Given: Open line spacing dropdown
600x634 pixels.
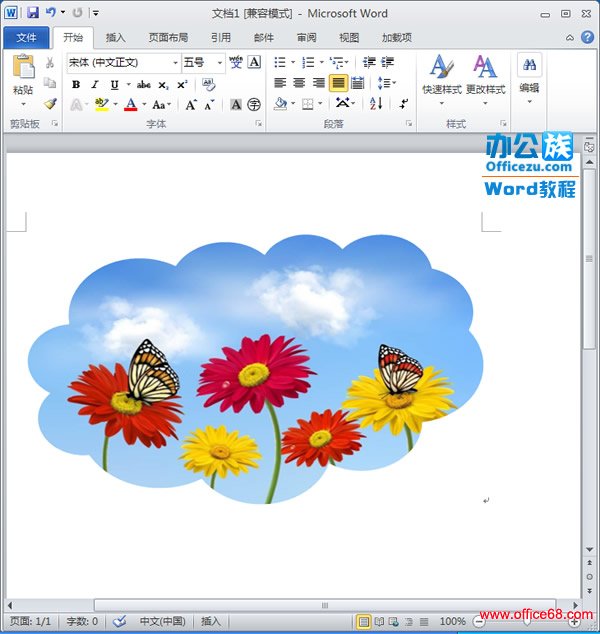Looking at the screenshot, I should pyautogui.click(x=387, y=83).
